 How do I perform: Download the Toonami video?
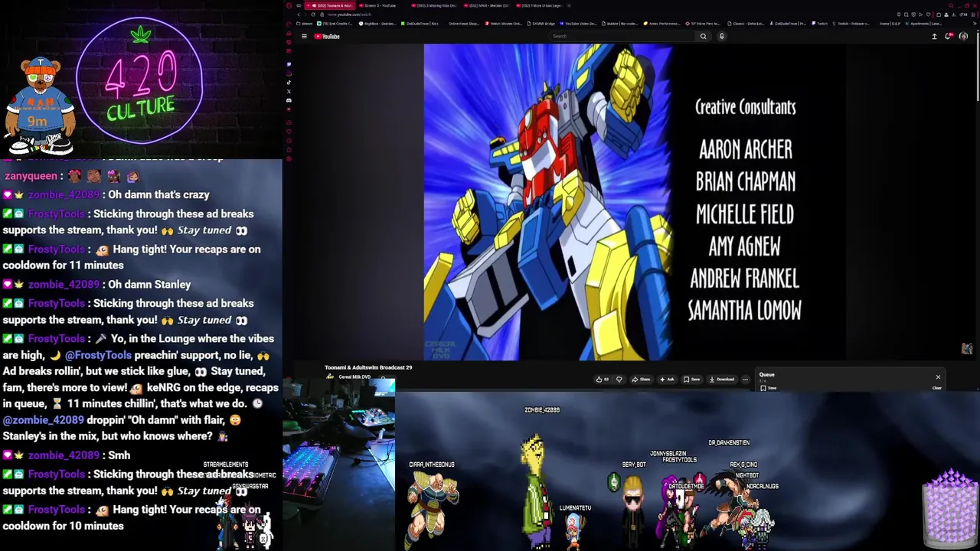click(x=722, y=379)
